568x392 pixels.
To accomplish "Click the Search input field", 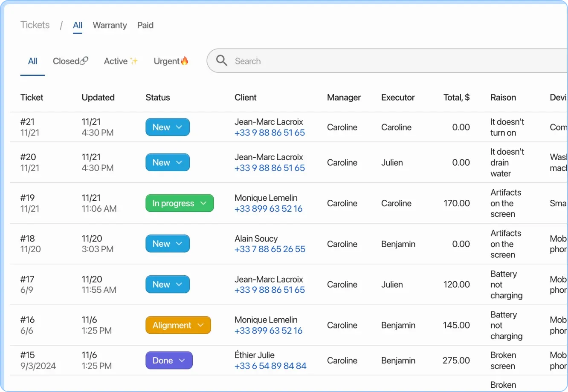I will click(x=298, y=61).
